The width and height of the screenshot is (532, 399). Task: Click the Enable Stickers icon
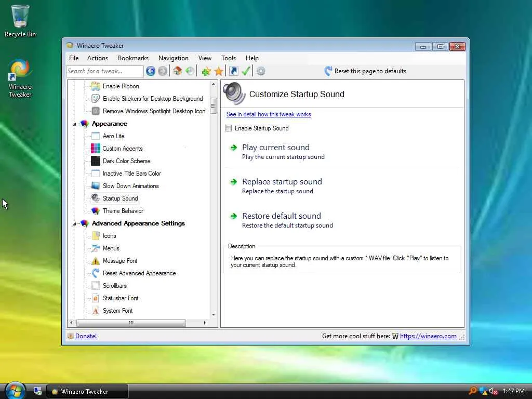[x=96, y=99]
